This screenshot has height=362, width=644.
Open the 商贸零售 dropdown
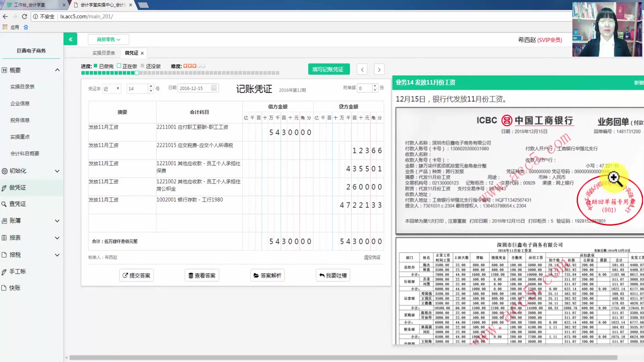[108, 40]
